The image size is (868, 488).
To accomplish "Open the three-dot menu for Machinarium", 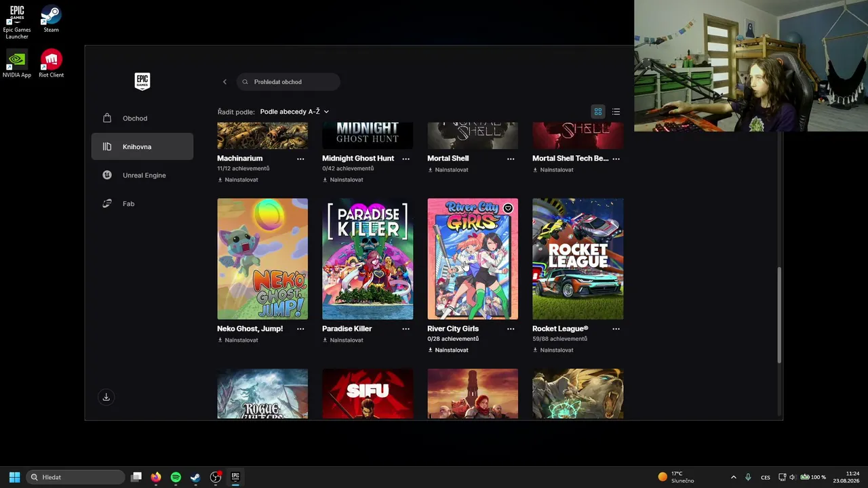I will click(300, 159).
